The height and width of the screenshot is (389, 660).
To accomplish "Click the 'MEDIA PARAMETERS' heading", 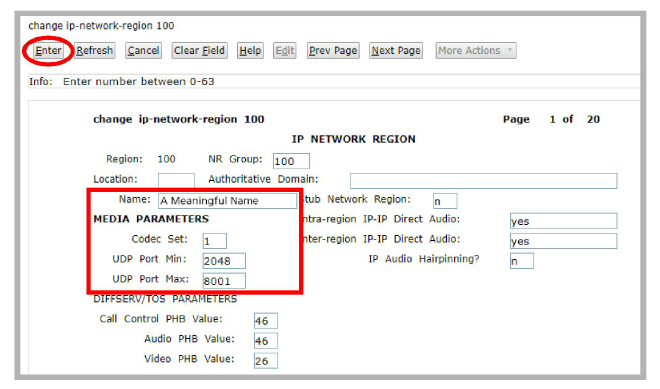I will 151,219.
